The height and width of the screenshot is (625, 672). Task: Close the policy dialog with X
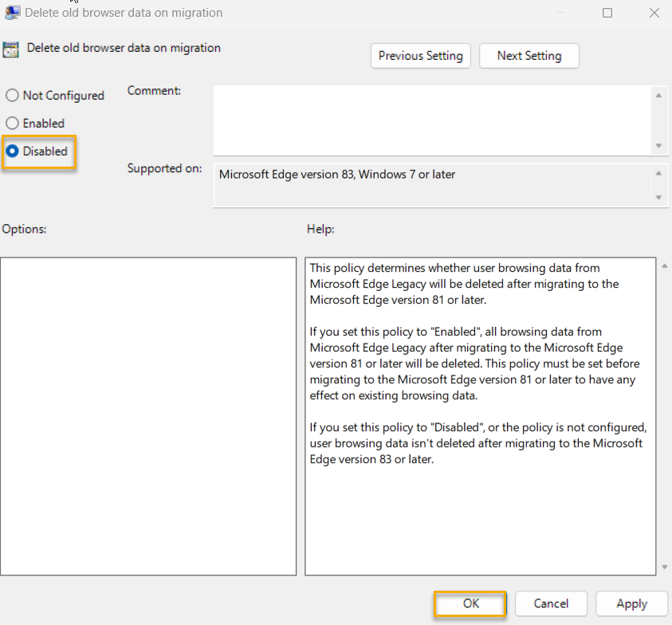coord(653,13)
